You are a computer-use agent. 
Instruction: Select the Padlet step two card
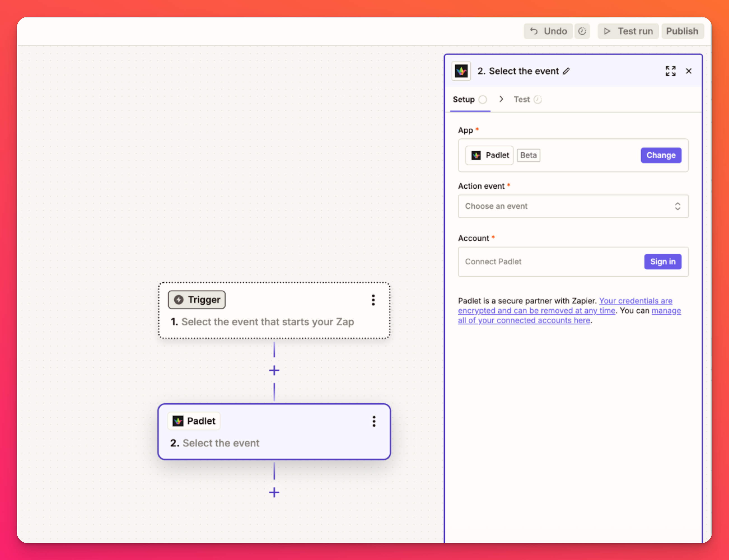(274, 432)
